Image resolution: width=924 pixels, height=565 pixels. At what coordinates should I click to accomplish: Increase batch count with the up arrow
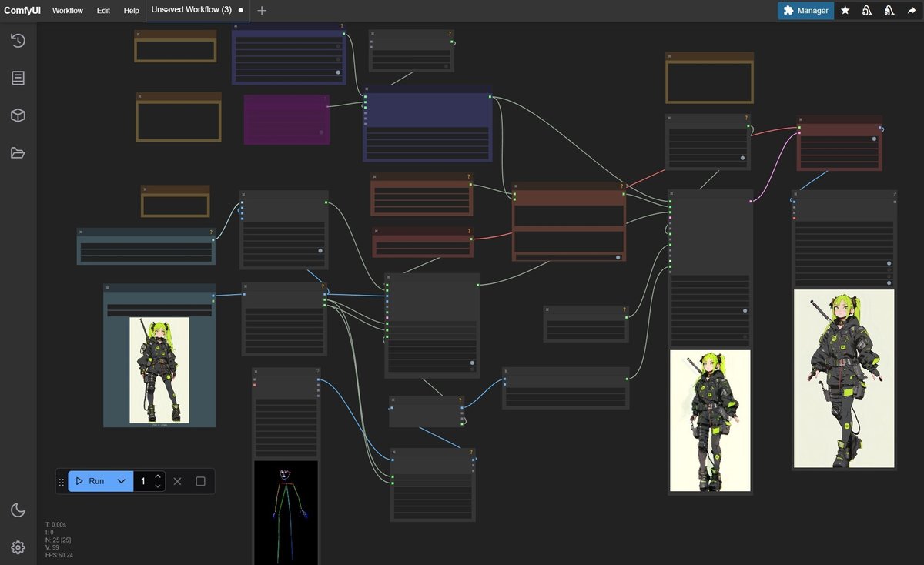click(x=158, y=476)
